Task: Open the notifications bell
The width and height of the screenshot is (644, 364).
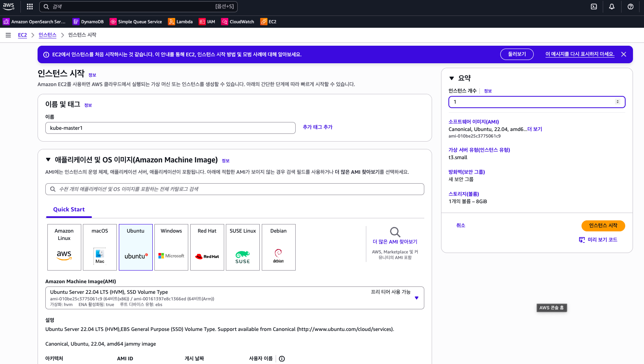Action: 612,7
